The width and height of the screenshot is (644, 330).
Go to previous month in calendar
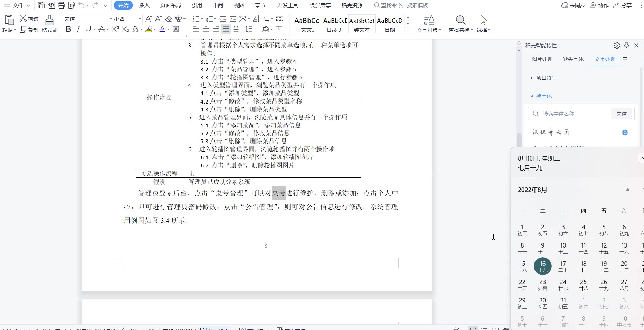coord(628,190)
